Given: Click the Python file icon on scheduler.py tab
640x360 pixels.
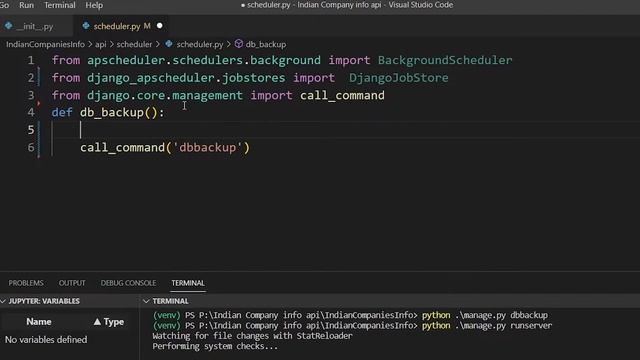Looking at the screenshot, I should tap(86, 26).
